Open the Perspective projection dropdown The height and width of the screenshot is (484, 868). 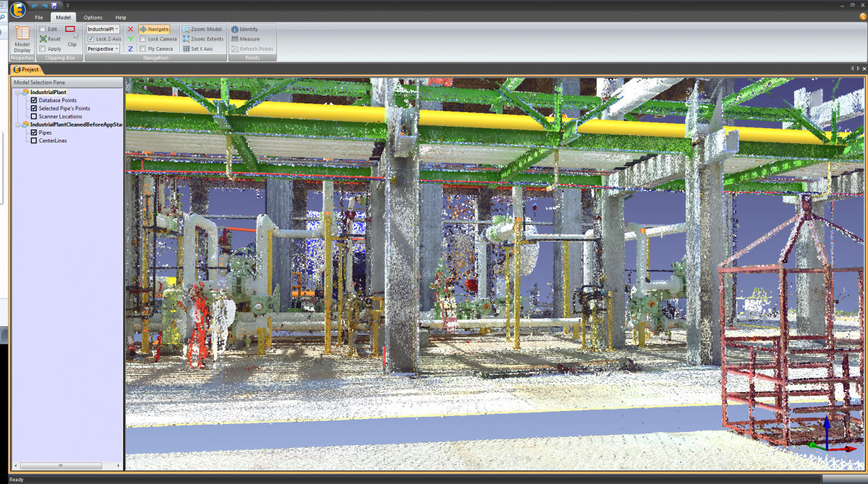pyautogui.click(x=116, y=48)
